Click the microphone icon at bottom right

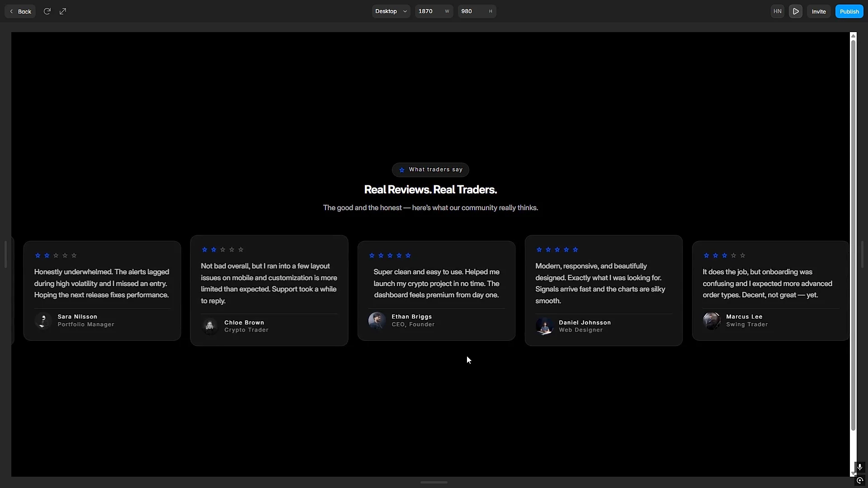(860, 467)
